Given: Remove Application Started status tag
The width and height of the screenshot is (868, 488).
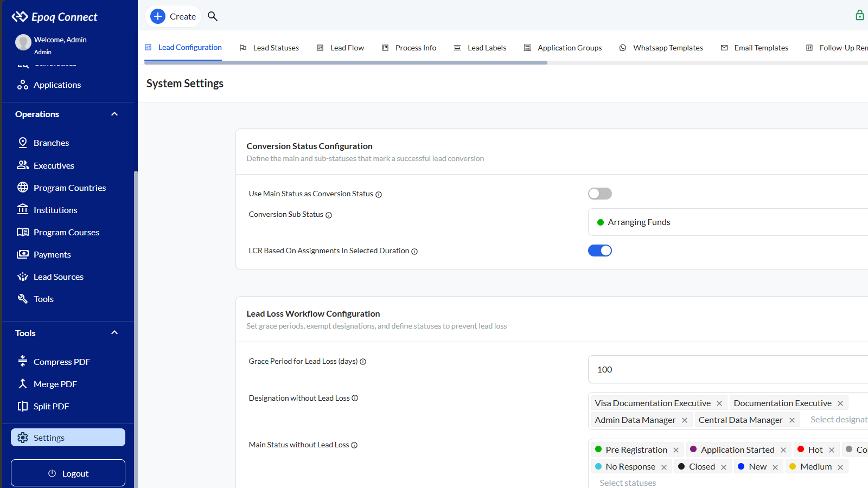Looking at the screenshot, I should click(783, 450).
